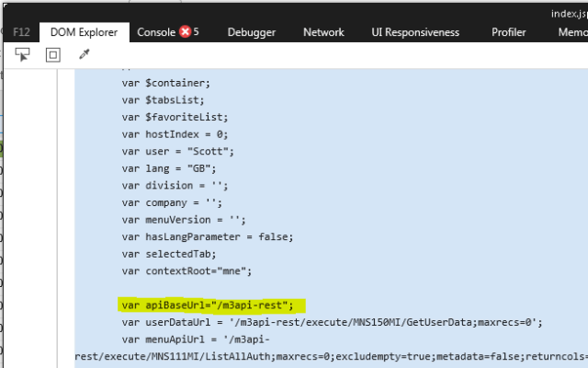Screen dimensions: 588x368
Task: Switch to the Debugger tab
Action: (251, 32)
